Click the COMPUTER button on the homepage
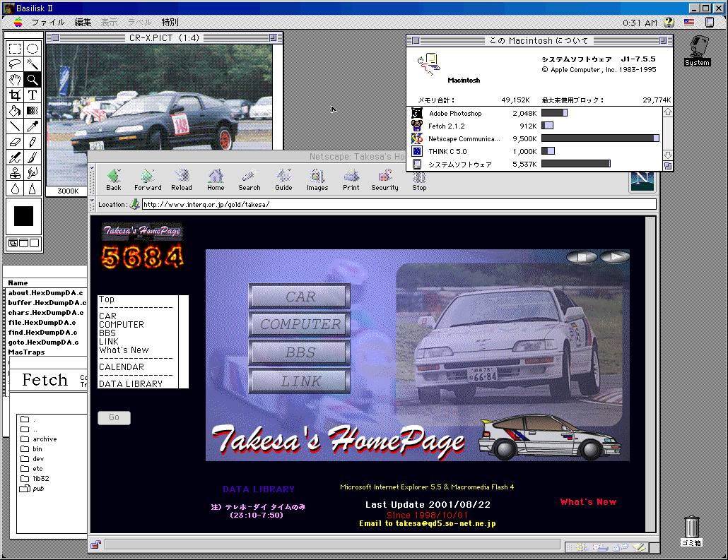Screen dimensions: 728x560 300,324
